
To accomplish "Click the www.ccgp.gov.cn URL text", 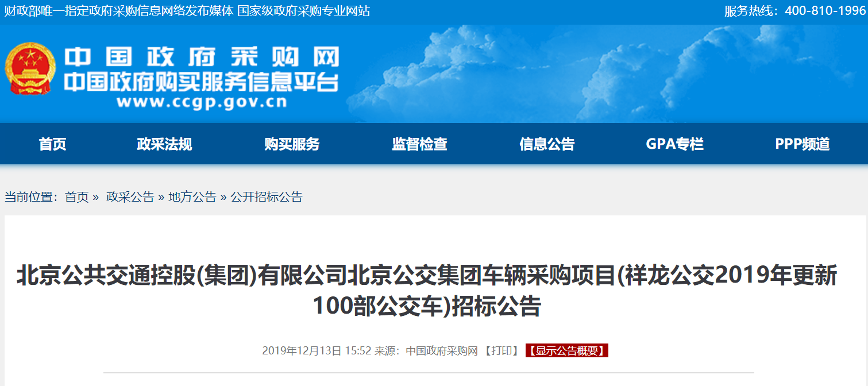I will pyautogui.click(x=202, y=102).
